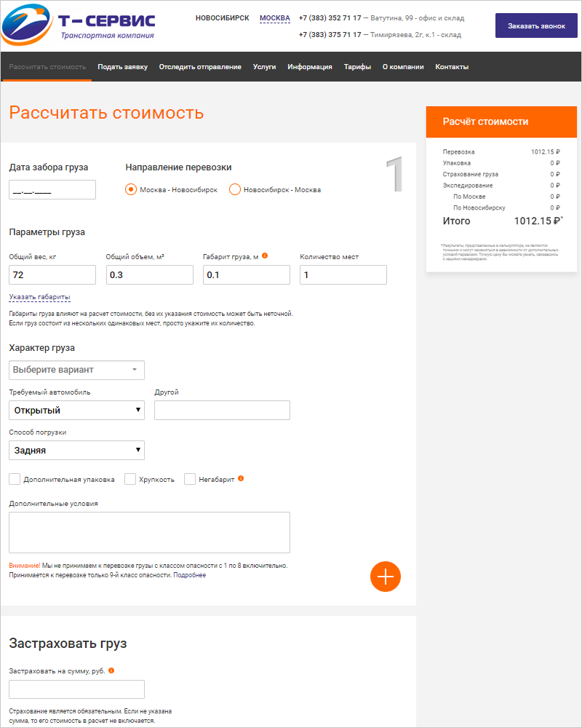The height and width of the screenshot is (728, 582).
Task: Click the info icon next to Габарит груза
Action: 265,256
